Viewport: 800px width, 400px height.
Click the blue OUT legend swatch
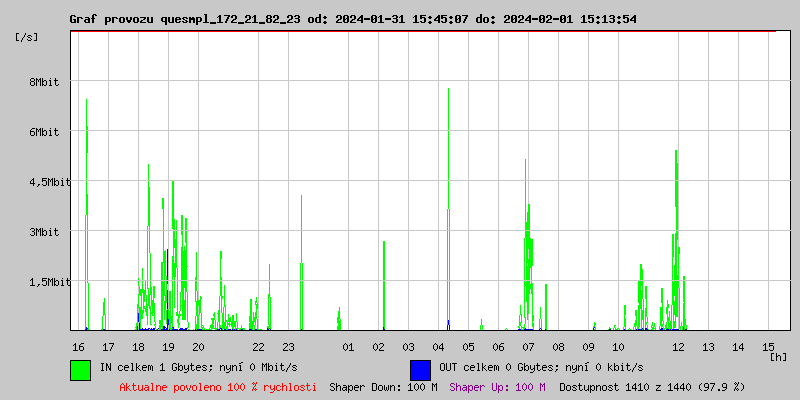tap(420, 369)
